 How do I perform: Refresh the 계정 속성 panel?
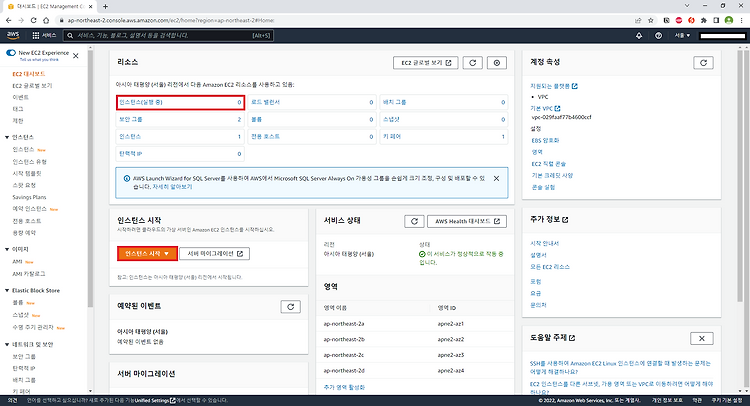[703, 63]
